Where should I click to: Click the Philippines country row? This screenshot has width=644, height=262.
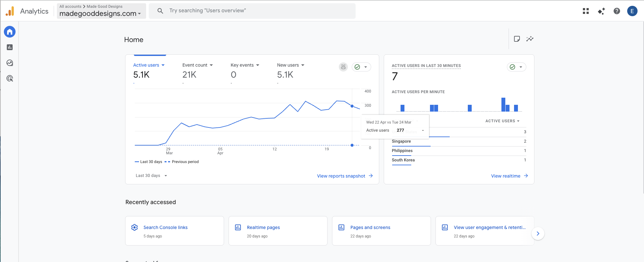click(x=459, y=151)
